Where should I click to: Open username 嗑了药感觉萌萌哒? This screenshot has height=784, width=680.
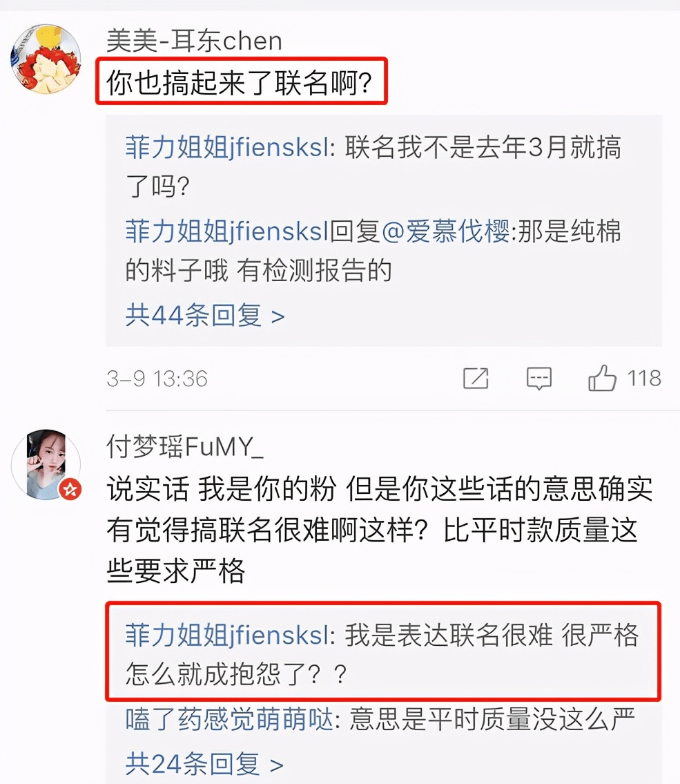coord(229,720)
